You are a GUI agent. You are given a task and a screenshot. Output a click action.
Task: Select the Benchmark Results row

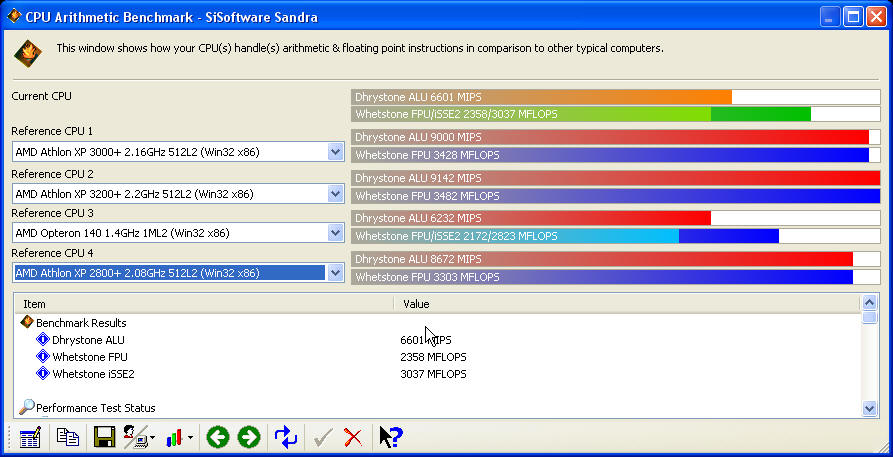pyautogui.click(x=437, y=323)
